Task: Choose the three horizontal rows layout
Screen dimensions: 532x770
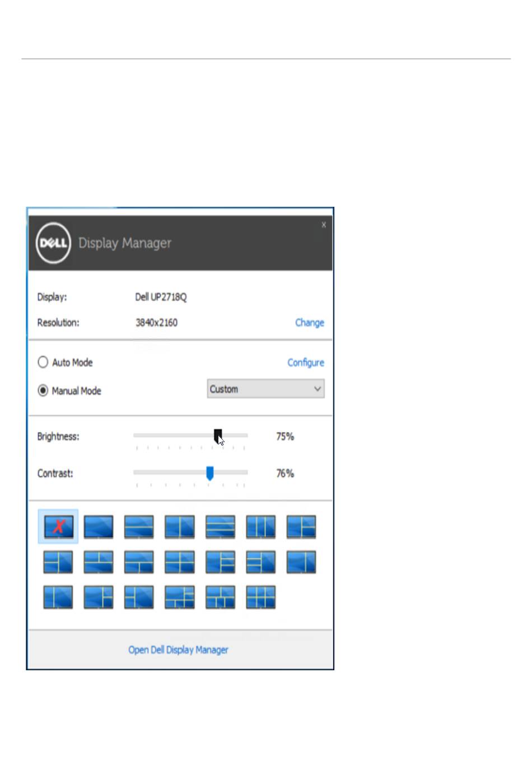Action: coord(220,527)
